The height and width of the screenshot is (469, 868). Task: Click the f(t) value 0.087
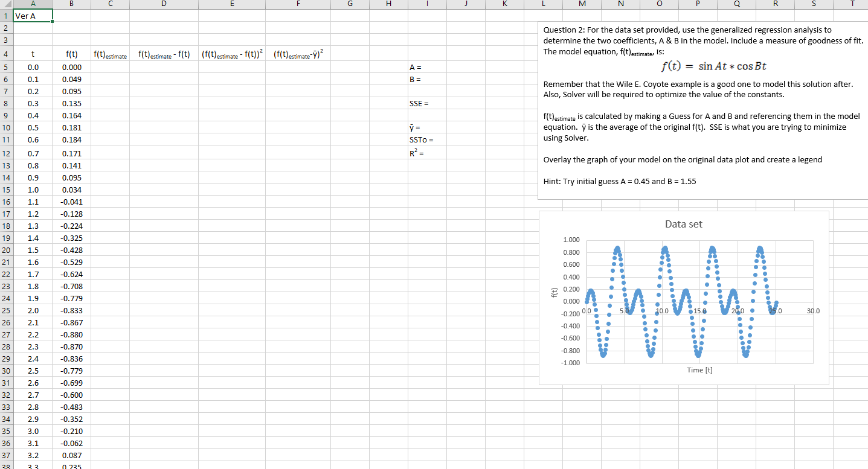(x=72, y=455)
